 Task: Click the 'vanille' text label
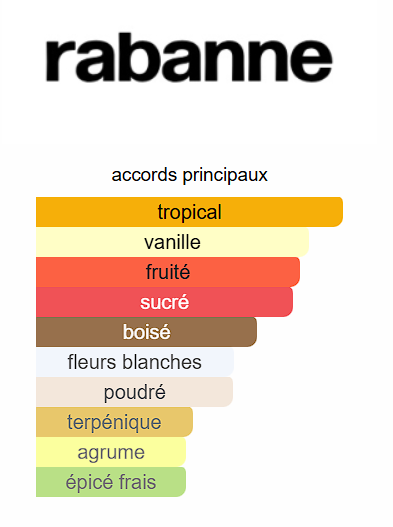point(172,242)
